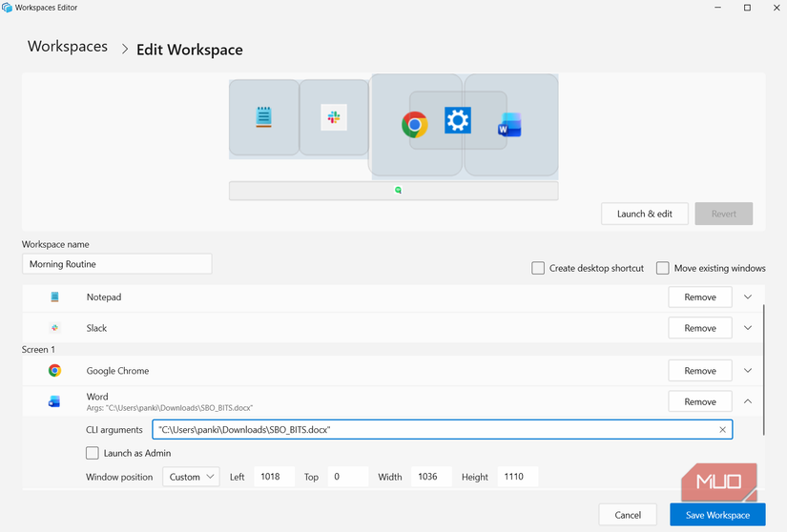Image resolution: width=787 pixels, height=532 pixels.
Task: Click the Slack icon in app list
Action: pos(55,328)
